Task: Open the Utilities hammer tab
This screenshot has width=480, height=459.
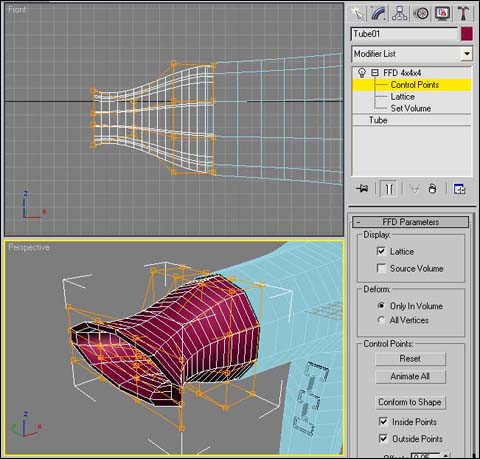Action: tap(463, 14)
